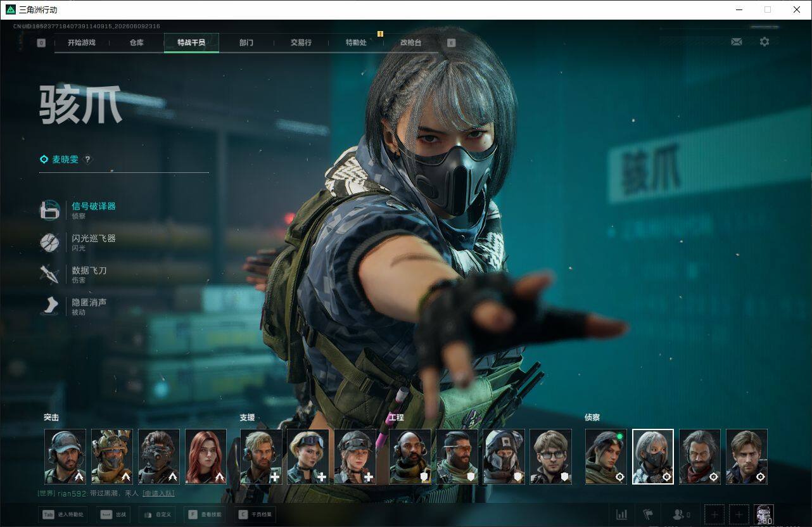This screenshot has width=812, height=527.
Task: Click the 申请入队 link in chat
Action: point(158,493)
